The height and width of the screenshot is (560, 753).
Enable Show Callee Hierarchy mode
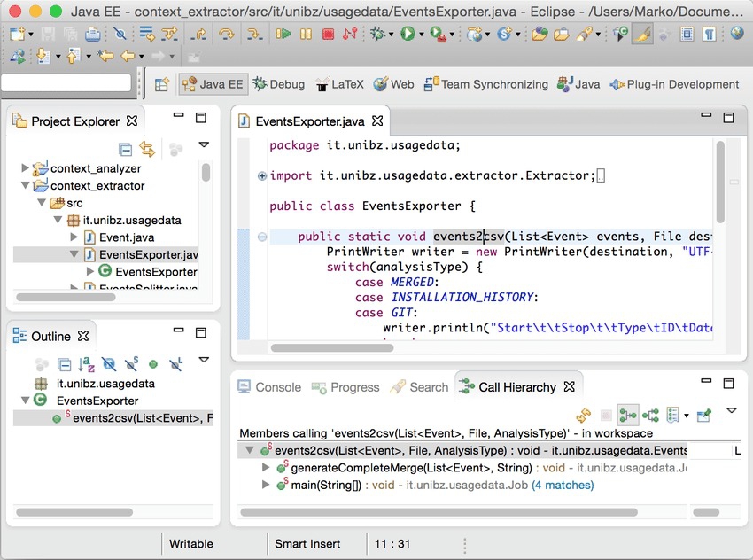coord(650,415)
